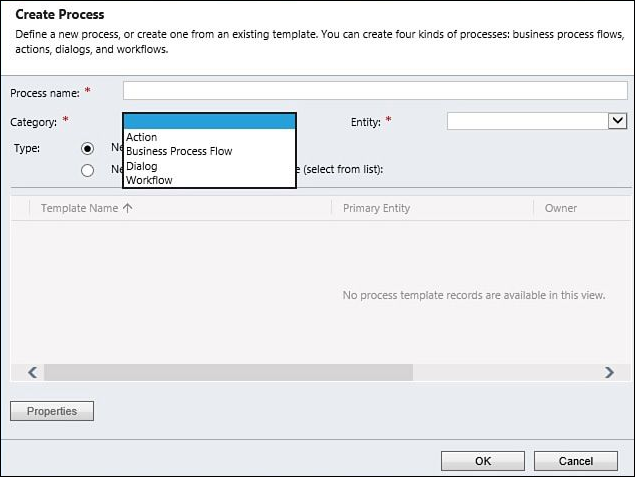635x477 pixels.
Task: Choose Business Process Flow category
Action: 179,151
